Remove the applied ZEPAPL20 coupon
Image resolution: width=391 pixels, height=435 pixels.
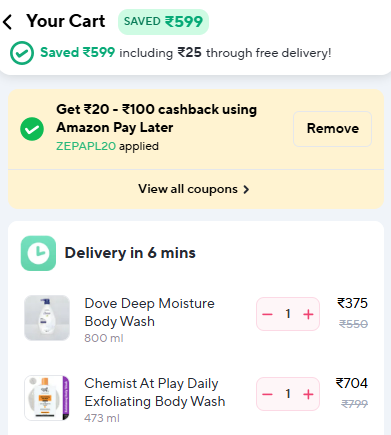[332, 129]
